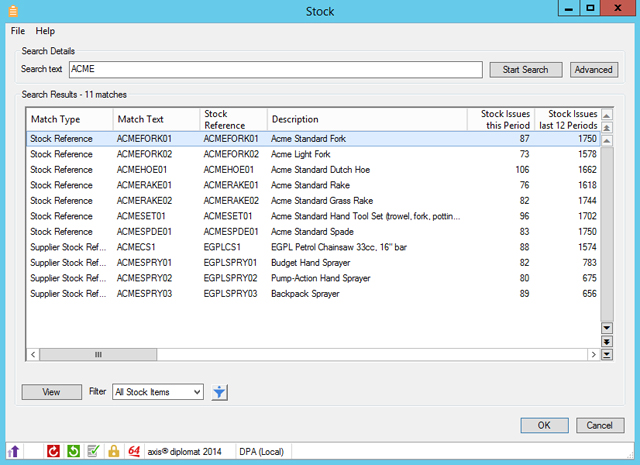This screenshot has height=465, width=640.
Task: Click the vertical scrollbar down arrow
Action: click(607, 328)
